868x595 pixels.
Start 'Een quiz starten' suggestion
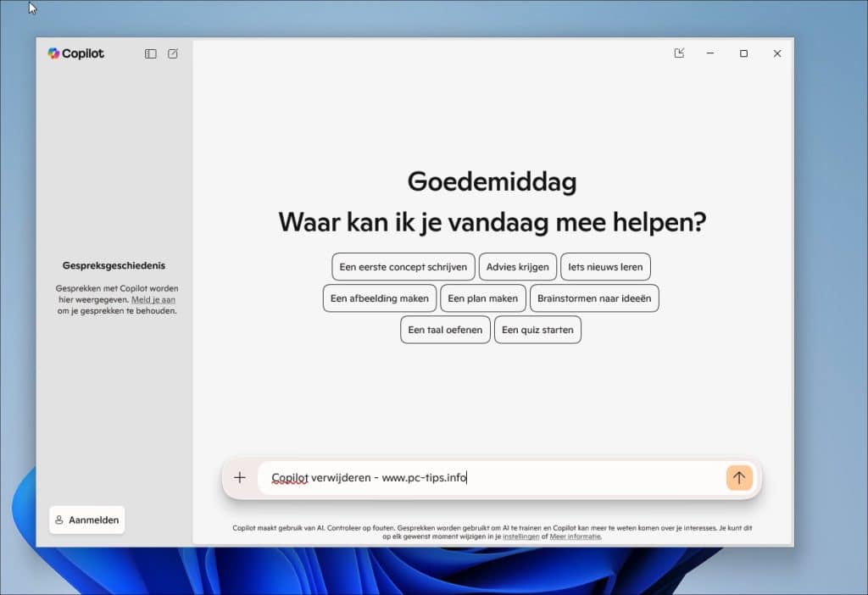tap(537, 330)
